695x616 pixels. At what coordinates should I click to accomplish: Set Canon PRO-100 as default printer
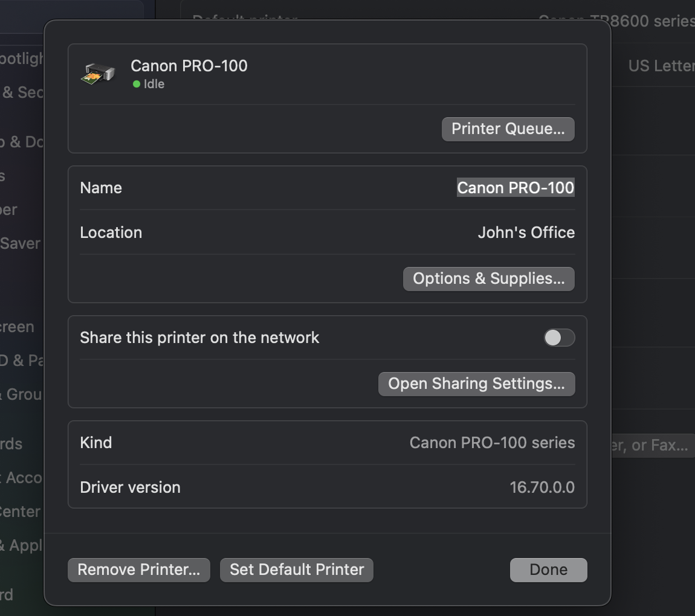[x=296, y=569]
